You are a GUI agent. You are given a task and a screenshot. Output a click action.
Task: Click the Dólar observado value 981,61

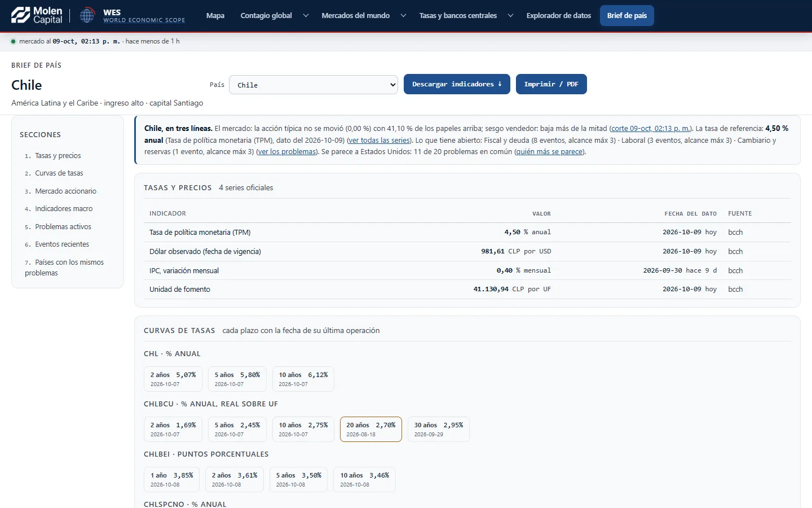pos(492,252)
